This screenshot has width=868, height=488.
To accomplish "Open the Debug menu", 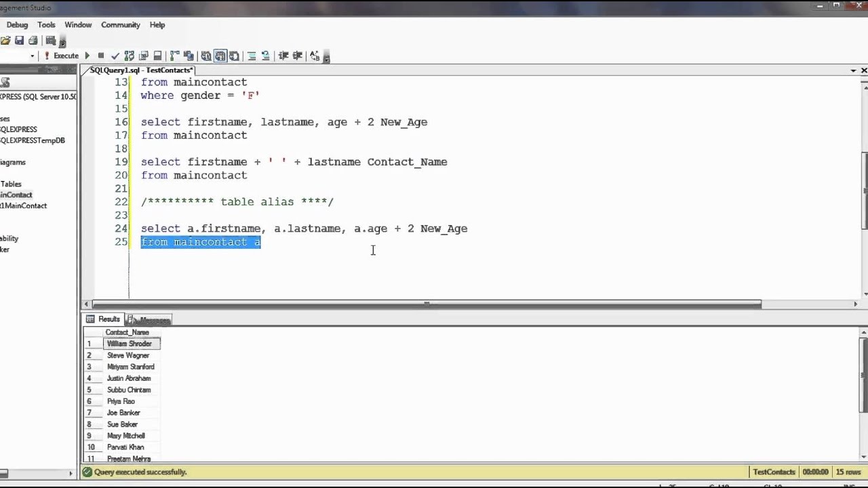I will pos(17,25).
